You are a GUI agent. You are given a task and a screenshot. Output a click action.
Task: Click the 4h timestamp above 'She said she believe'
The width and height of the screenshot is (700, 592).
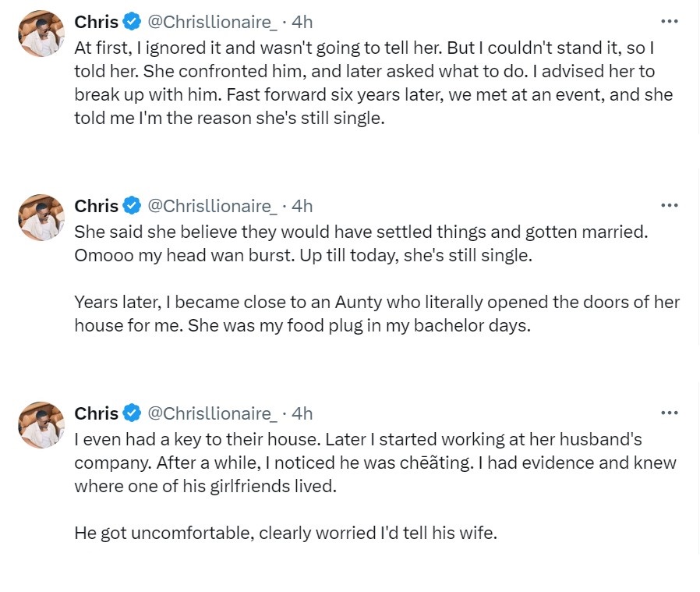point(302,206)
